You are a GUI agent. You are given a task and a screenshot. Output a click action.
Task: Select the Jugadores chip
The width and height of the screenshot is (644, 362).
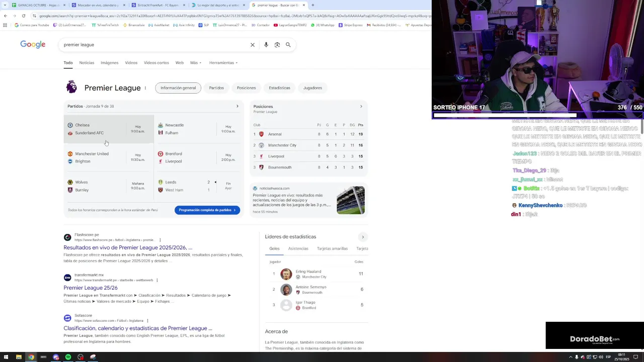[312, 88]
